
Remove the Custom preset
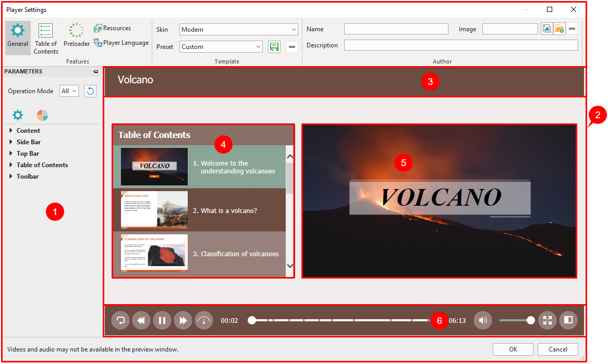(292, 47)
